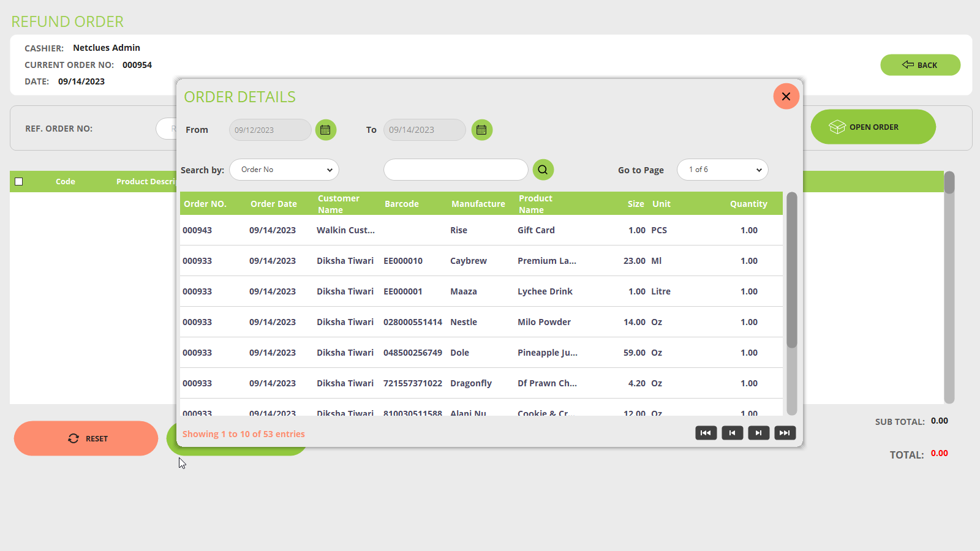This screenshot has height=551, width=980.
Task: Click the Order Date column header
Action: pos(273,204)
